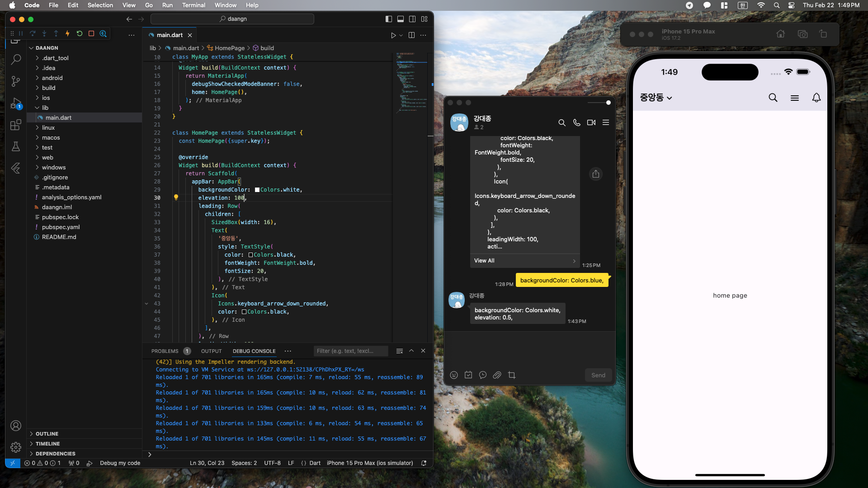The image size is (868, 488).
Task: Click the Send button in chat
Action: (598, 375)
